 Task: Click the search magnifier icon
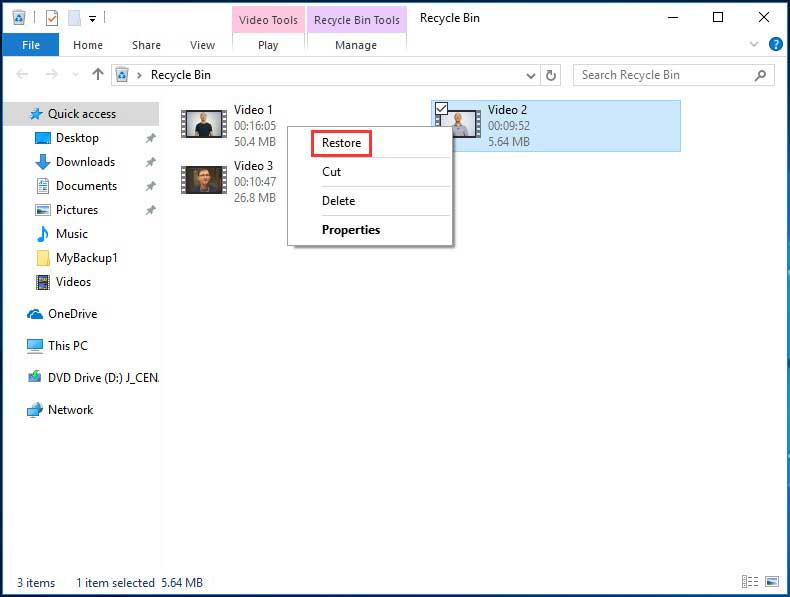pyautogui.click(x=761, y=75)
